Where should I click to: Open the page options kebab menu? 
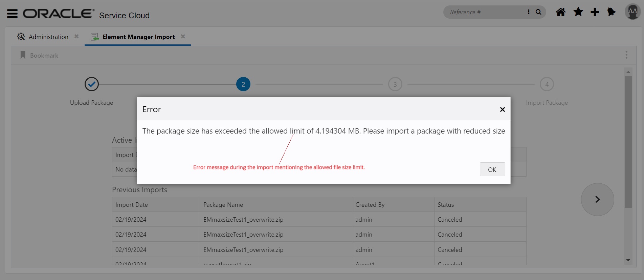pos(626,55)
